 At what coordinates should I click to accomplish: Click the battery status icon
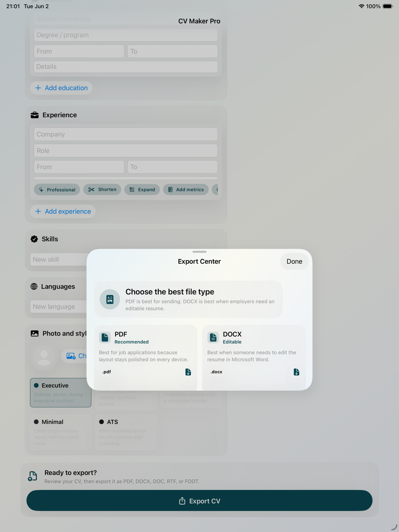[388, 6]
